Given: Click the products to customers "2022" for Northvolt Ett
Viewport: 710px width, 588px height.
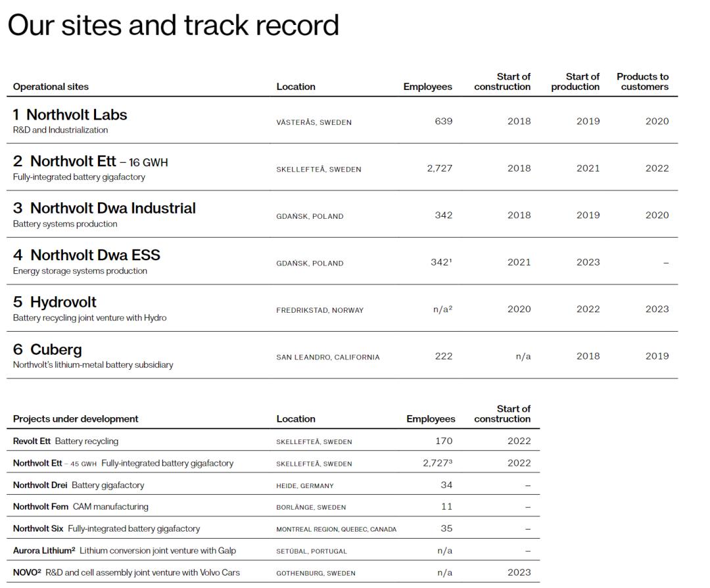Looking at the screenshot, I should [x=657, y=168].
